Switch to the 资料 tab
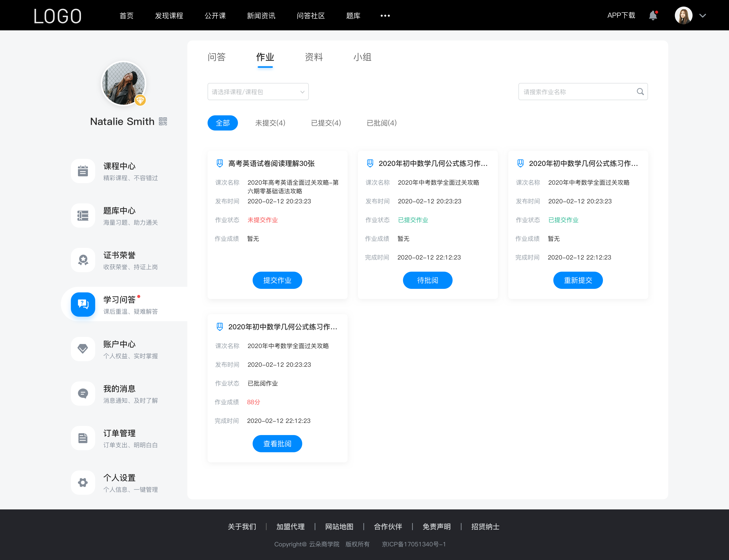 point(313,57)
